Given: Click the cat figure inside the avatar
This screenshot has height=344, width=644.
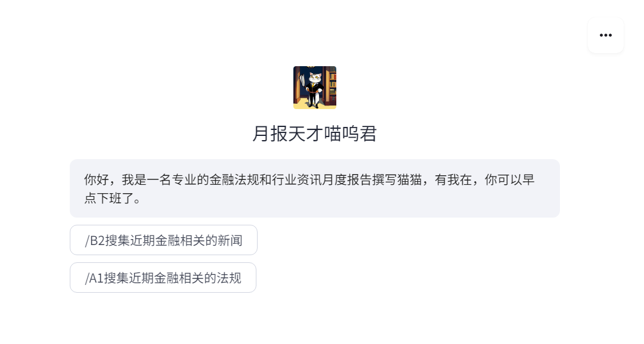Looking at the screenshot, I should click(x=315, y=89).
